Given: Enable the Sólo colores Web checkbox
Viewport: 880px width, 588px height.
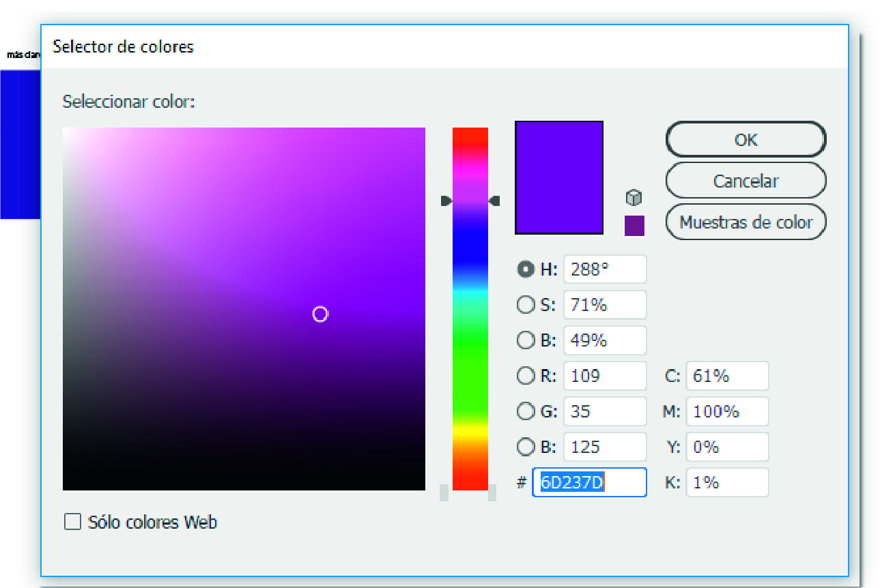Looking at the screenshot, I should coord(72,523).
